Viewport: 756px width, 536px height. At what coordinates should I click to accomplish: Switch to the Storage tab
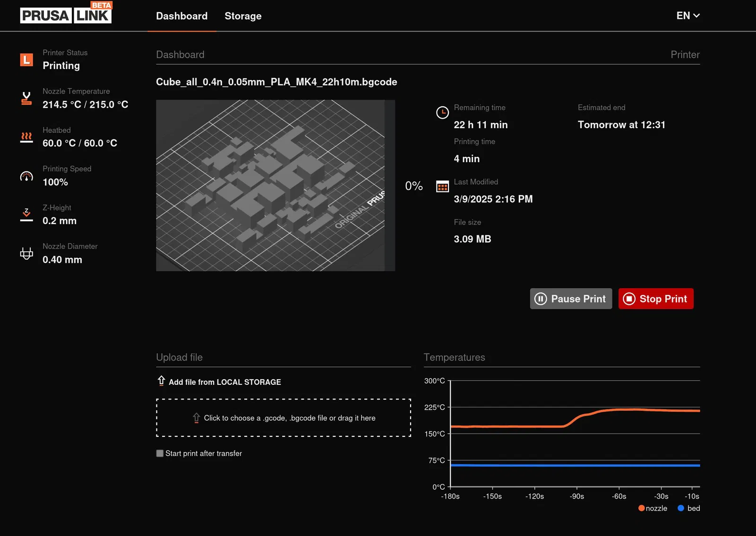[243, 16]
